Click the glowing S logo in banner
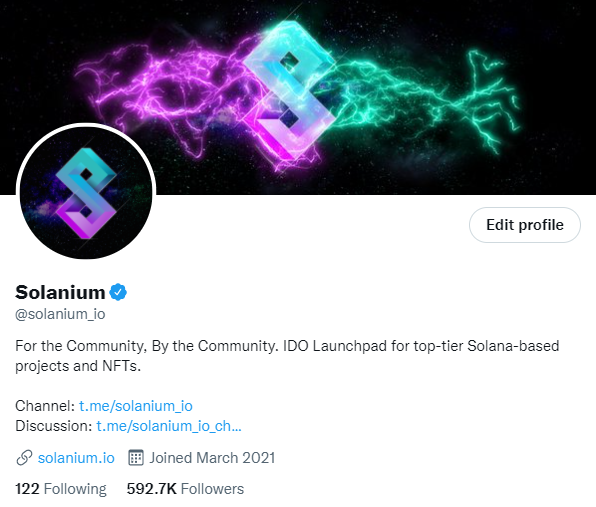596x507 pixels. (x=290, y=91)
